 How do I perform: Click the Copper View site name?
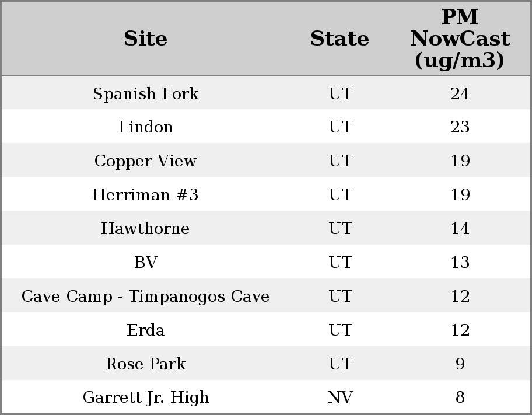coord(145,161)
